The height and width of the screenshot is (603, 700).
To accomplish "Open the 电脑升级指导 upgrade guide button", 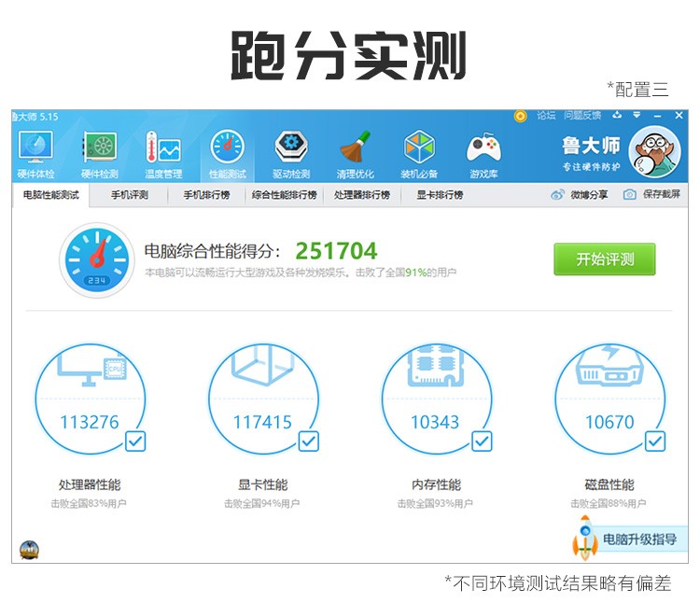I will [639, 539].
